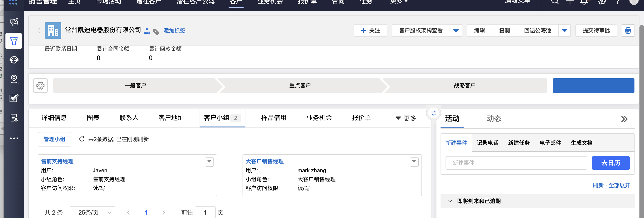Switch to the 动态 tab
The width and height of the screenshot is (644, 218).
(493, 119)
